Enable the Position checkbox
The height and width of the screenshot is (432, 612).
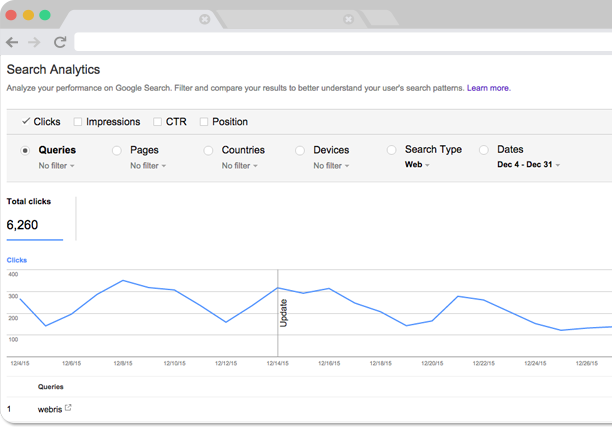click(204, 122)
